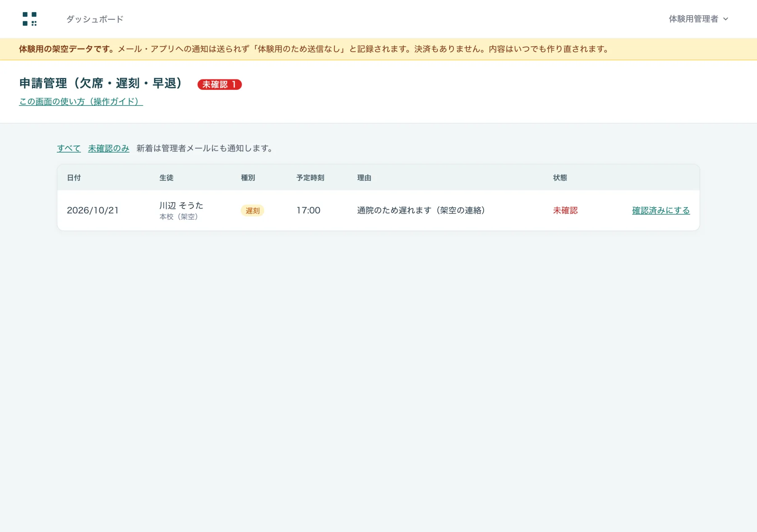Select the date 2026/10/21 cell
This screenshot has height=532, width=757.
(93, 211)
